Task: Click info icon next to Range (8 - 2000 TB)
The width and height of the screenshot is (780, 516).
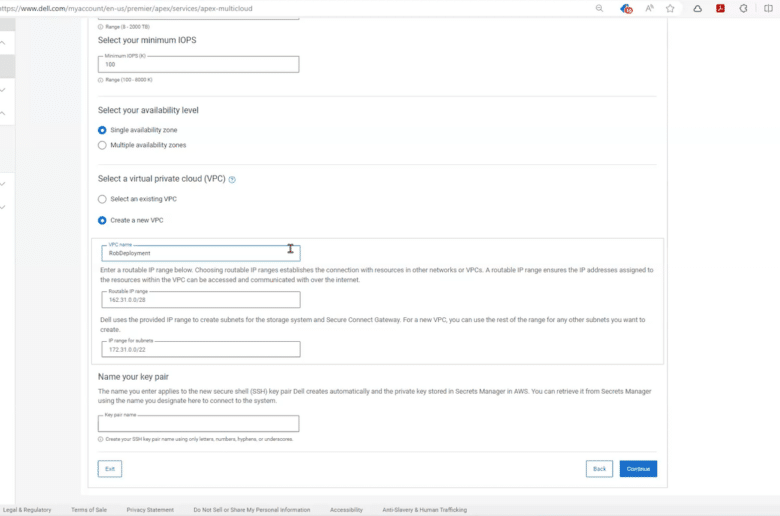Action: click(100, 27)
